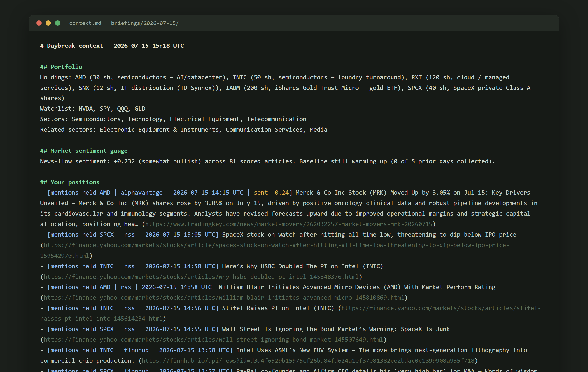Click the 'Watchlist: NVDA, SPY, QQQ, GLD' line
This screenshot has width=588, height=372.
[93, 109]
